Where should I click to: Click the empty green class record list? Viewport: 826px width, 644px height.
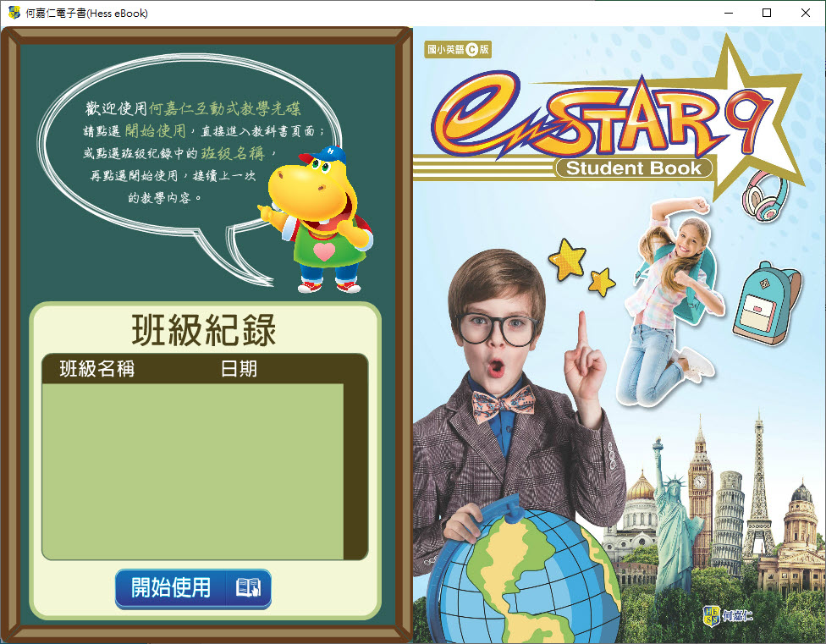click(192, 471)
